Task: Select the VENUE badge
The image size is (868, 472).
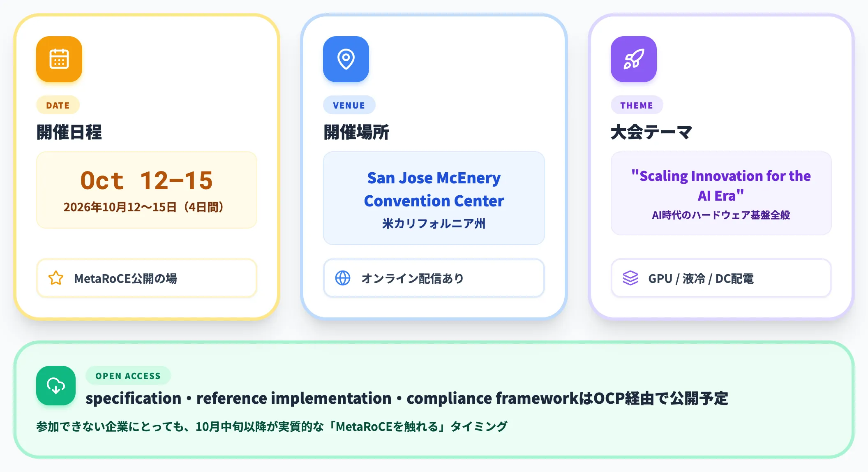Action: point(349,105)
